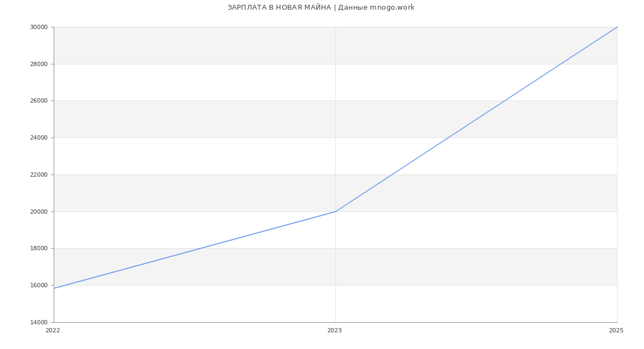Click the line's starting point at 2022

(x=54, y=288)
